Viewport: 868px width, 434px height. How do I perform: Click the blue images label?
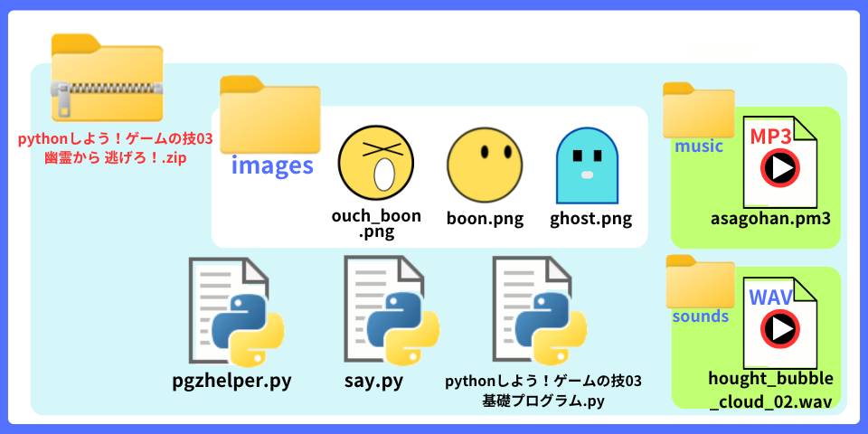pyautogui.click(x=272, y=165)
